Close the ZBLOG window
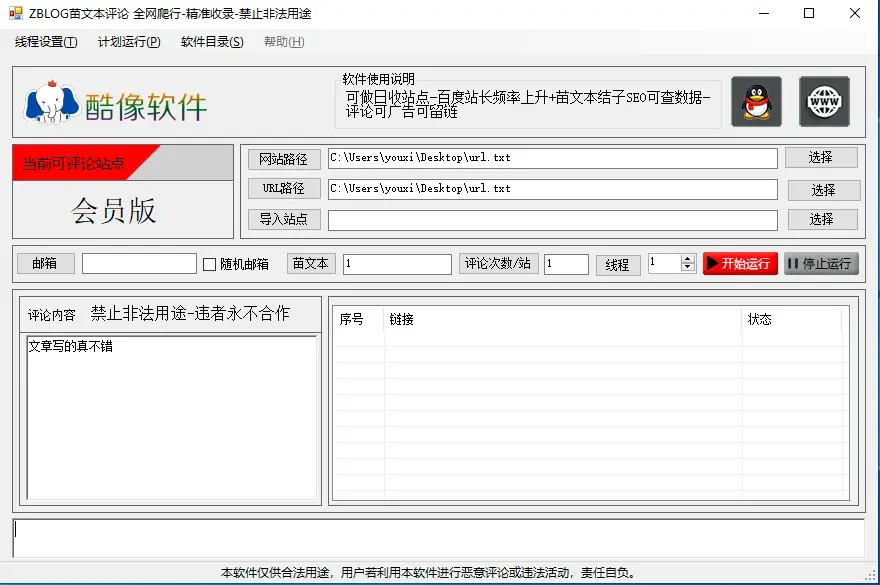The width and height of the screenshot is (880, 585). click(855, 13)
